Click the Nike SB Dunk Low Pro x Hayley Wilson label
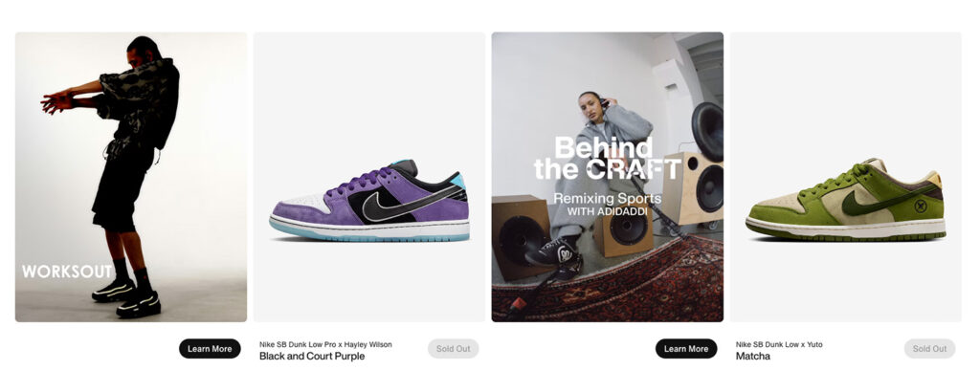 point(325,344)
